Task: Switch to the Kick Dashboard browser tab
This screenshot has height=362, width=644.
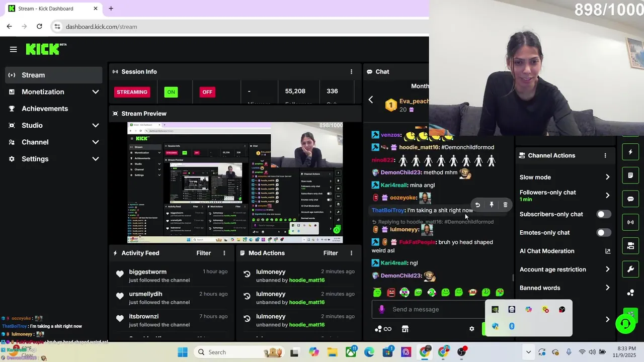Action: 52,9
